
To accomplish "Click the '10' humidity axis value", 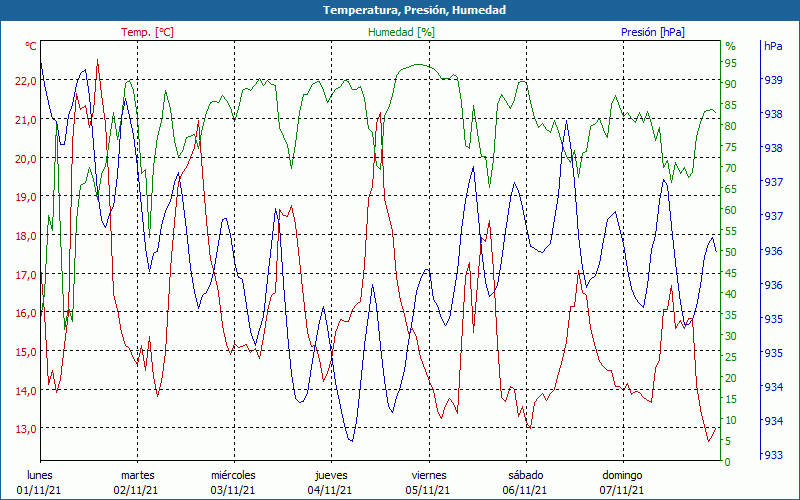I will coord(731,420).
